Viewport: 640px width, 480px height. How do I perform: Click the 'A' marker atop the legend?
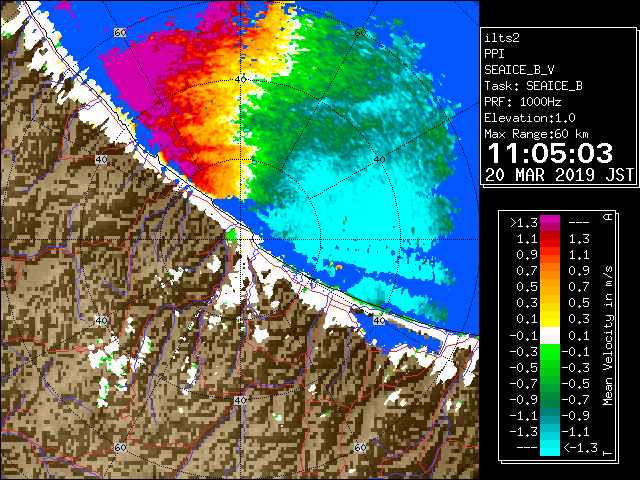coord(608,217)
